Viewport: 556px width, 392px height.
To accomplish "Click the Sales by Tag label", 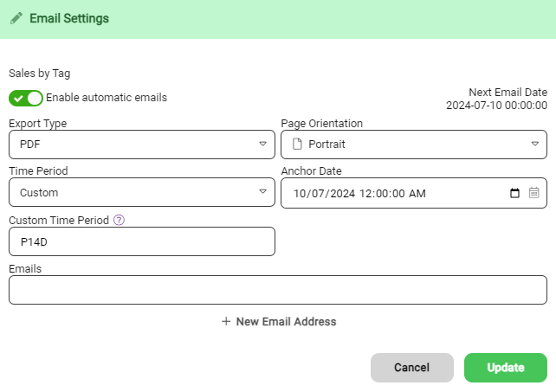I will click(40, 74).
